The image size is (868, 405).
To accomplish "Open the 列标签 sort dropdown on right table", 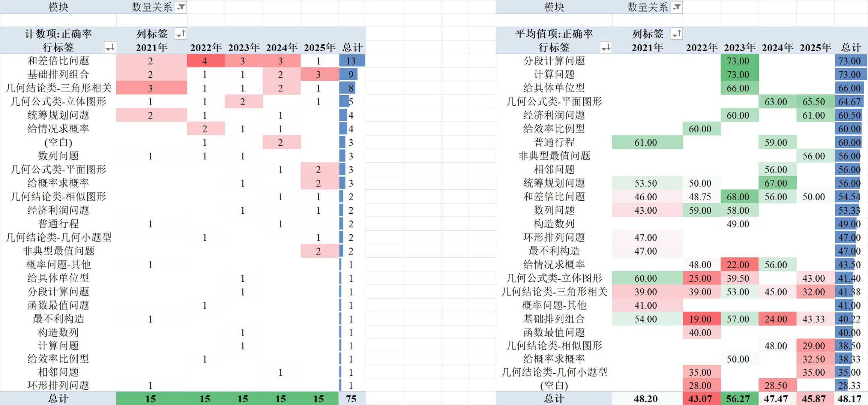I will pos(677,34).
